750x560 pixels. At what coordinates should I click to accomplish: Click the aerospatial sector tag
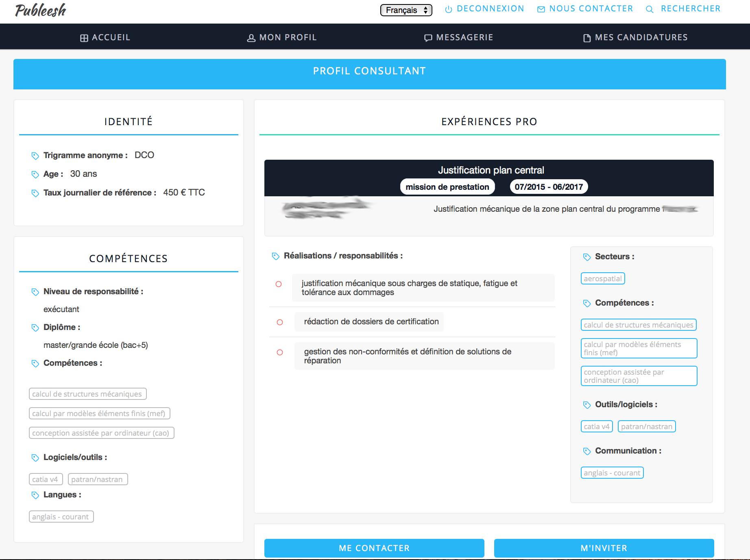tap(603, 278)
